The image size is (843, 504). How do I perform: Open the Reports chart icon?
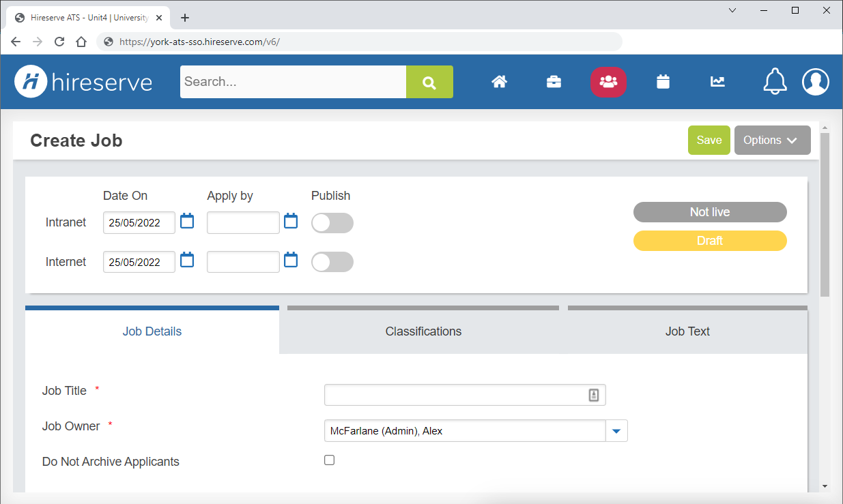[717, 82]
